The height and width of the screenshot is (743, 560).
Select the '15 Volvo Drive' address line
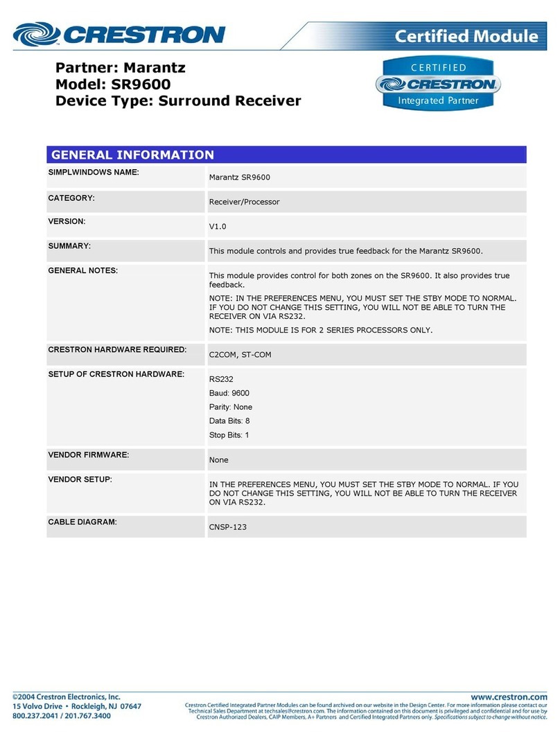[x=77, y=706]
